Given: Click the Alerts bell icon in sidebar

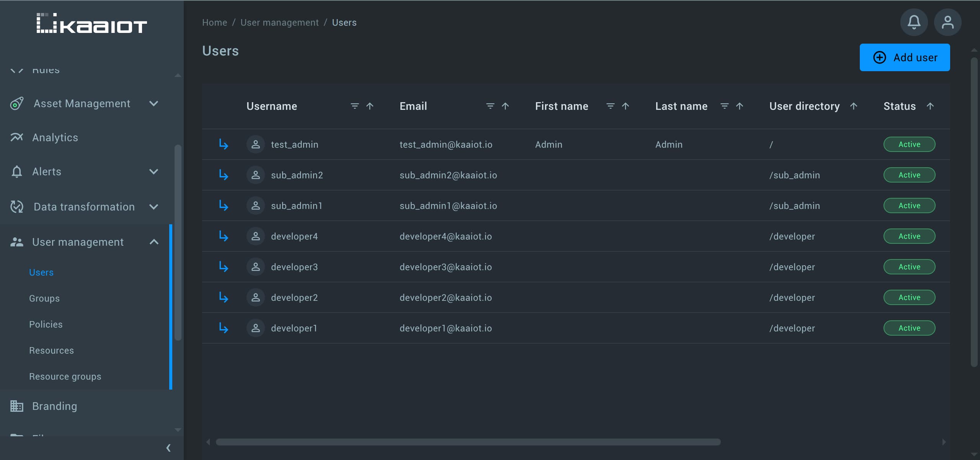Looking at the screenshot, I should click(16, 171).
